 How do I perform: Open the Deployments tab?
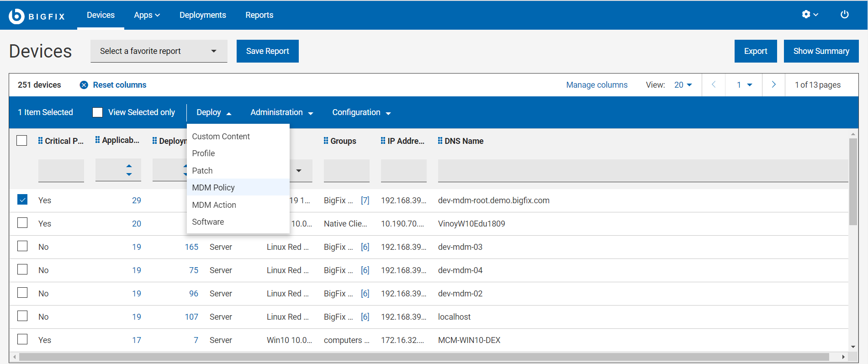tap(202, 15)
